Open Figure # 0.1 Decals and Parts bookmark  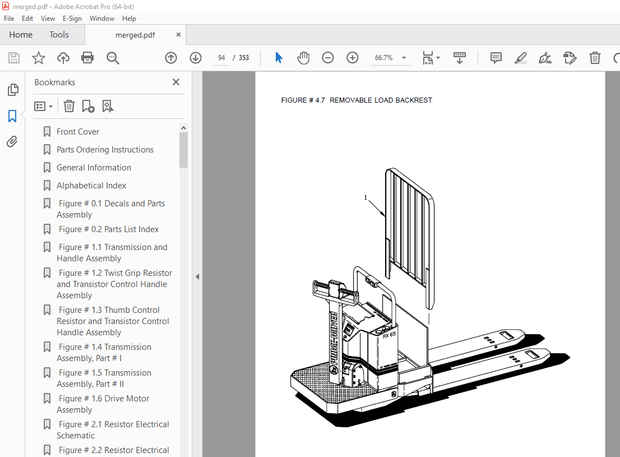[x=111, y=209]
